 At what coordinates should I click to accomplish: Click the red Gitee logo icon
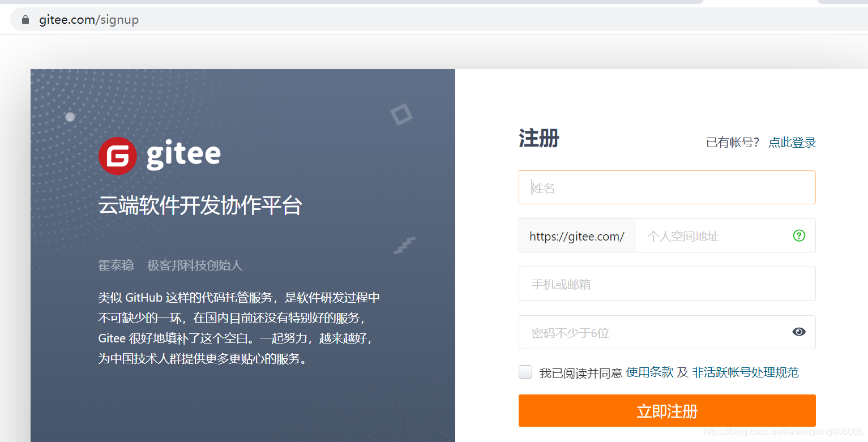117,156
